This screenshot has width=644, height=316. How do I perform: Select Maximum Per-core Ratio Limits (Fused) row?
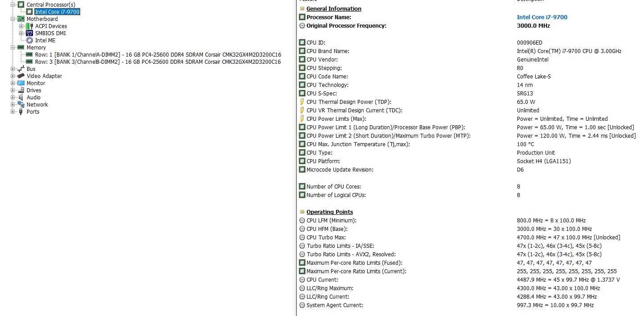[x=470, y=263]
